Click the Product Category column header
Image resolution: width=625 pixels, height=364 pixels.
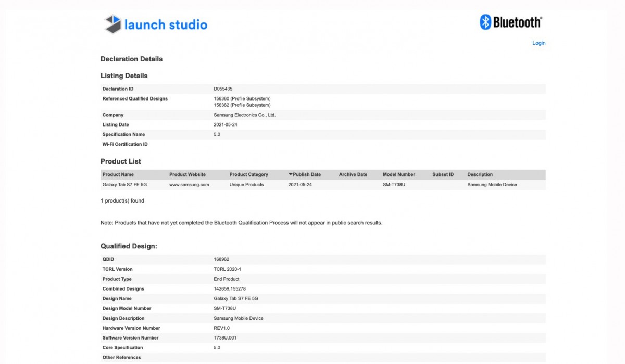pyautogui.click(x=249, y=174)
